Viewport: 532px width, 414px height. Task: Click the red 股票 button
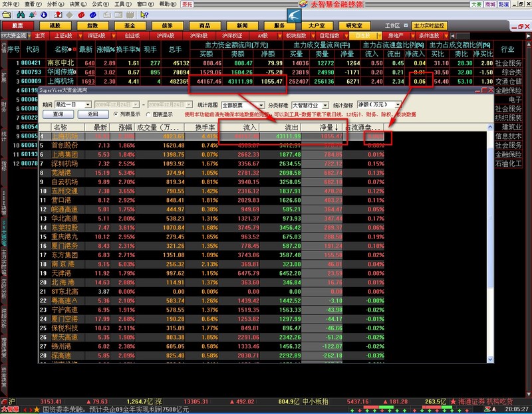pyautogui.click(x=18, y=26)
